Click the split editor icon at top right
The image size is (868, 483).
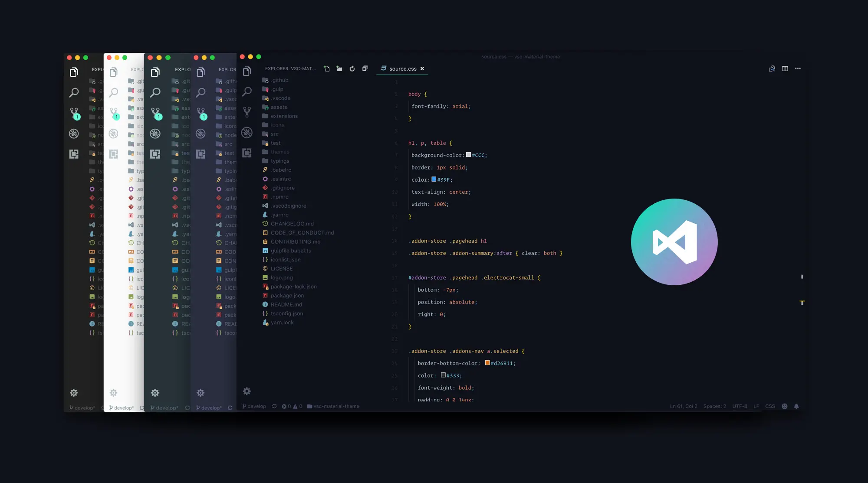point(785,69)
